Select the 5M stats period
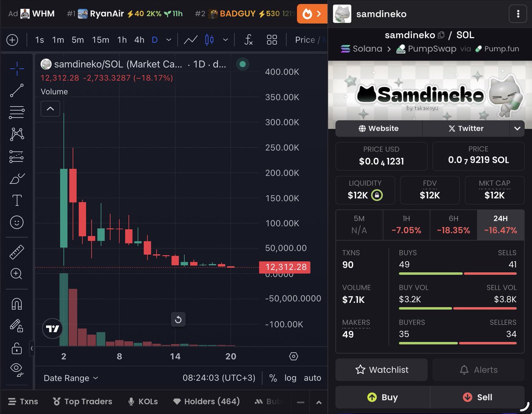Image resolution: width=532 pixels, height=414 pixels. 359,225
